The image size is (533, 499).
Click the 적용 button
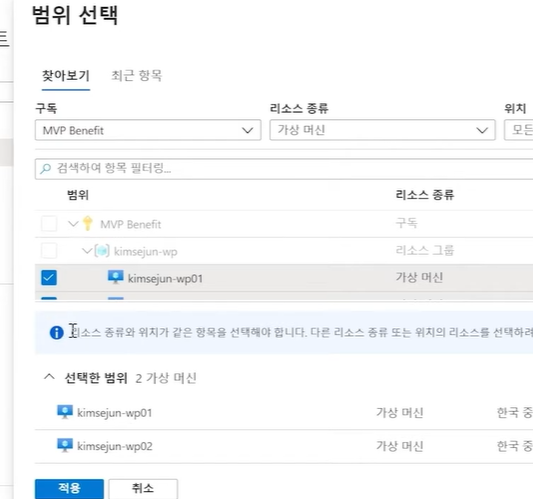pyautogui.click(x=69, y=489)
